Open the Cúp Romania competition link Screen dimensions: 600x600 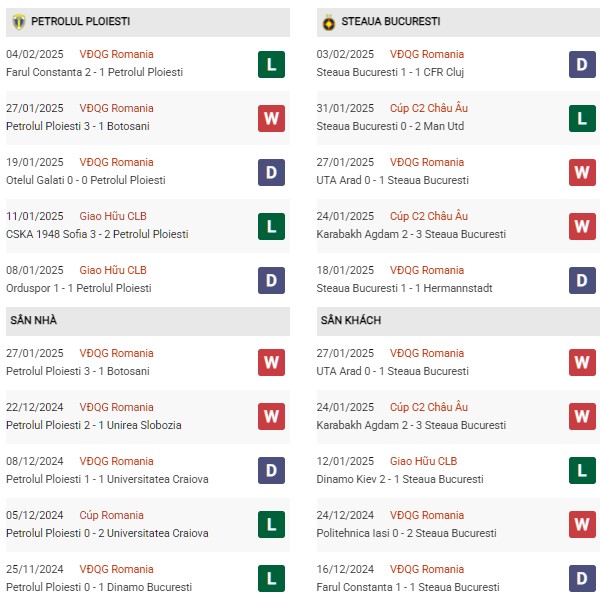[111, 515]
